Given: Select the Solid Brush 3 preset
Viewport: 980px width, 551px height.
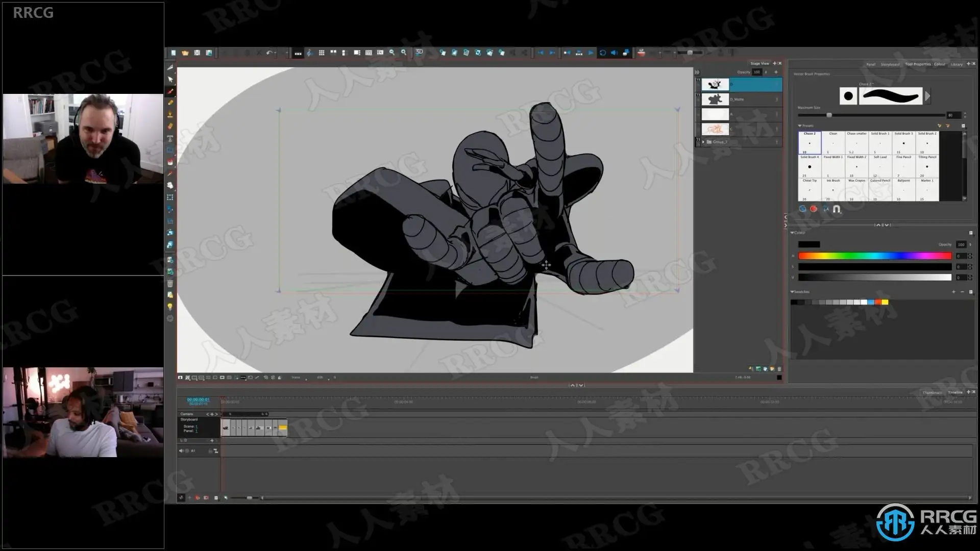Looking at the screenshot, I should click(x=903, y=142).
